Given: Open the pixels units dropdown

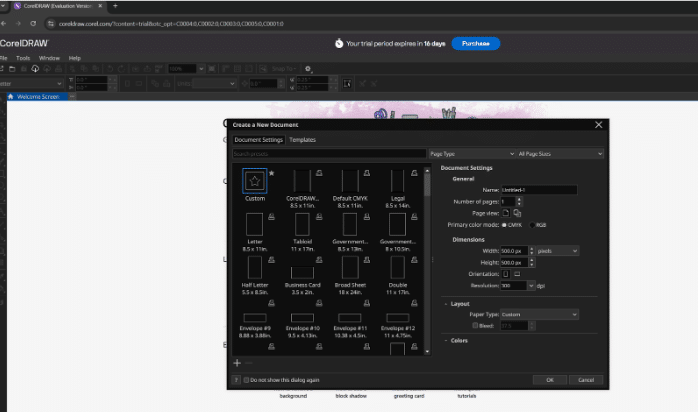Looking at the screenshot, I should (x=557, y=251).
